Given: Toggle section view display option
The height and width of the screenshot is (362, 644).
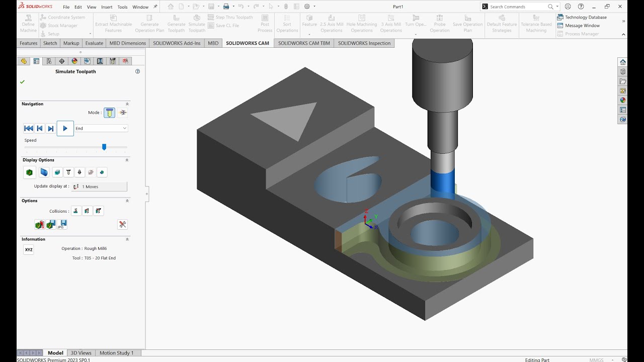Looking at the screenshot, I should (x=57, y=172).
